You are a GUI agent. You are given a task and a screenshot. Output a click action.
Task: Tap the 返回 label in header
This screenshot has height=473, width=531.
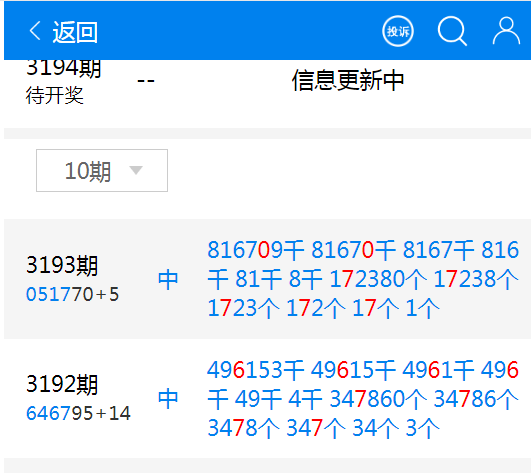tap(75, 32)
